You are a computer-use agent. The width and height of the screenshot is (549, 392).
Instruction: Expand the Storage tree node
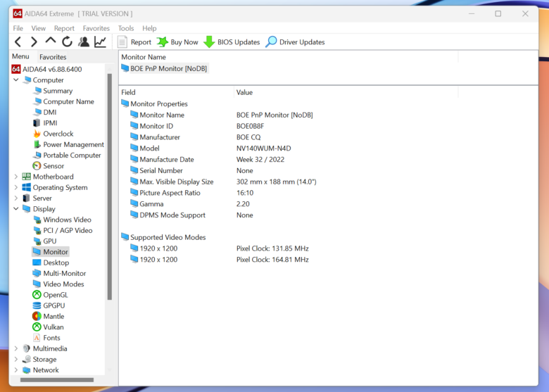[x=15, y=359]
